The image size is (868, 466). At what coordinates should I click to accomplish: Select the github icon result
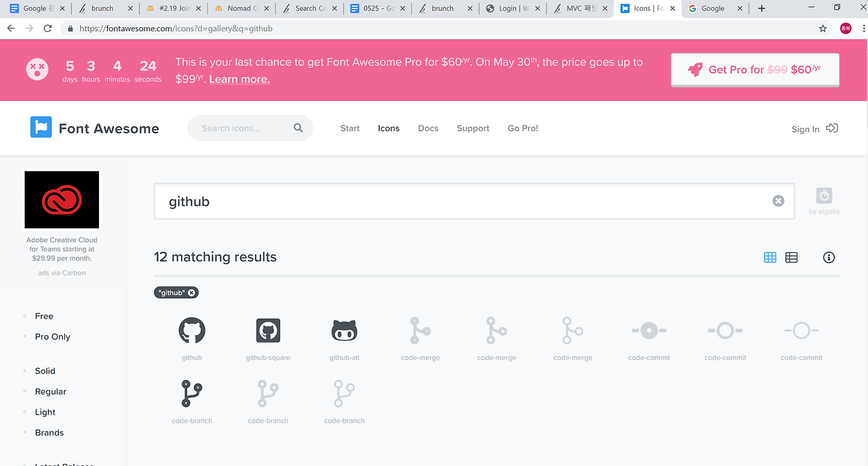tap(192, 331)
